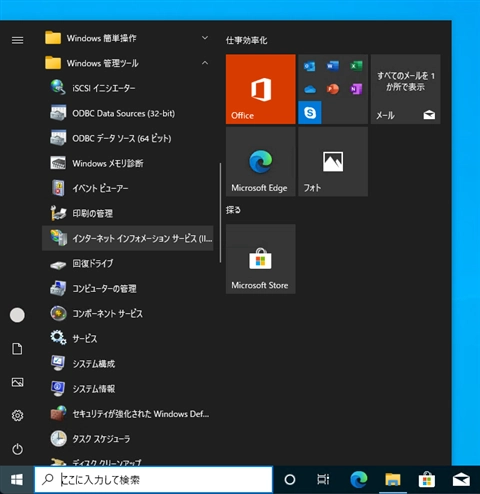Open 印刷の管理

tap(128, 213)
